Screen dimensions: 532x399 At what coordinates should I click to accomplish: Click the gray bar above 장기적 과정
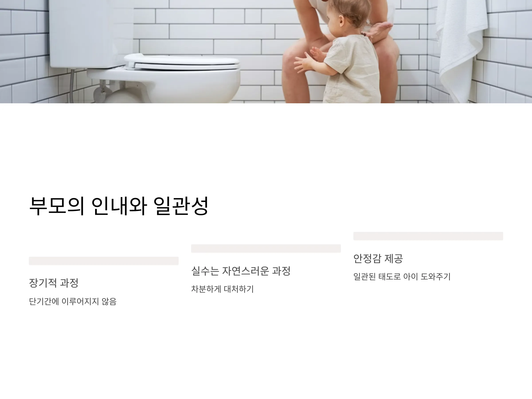coord(104,261)
